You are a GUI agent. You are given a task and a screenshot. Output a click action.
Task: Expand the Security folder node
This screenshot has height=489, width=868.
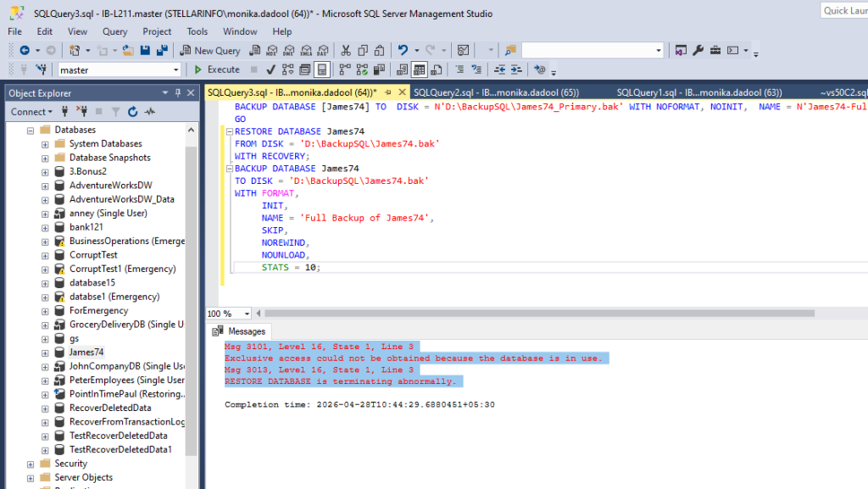click(x=31, y=464)
